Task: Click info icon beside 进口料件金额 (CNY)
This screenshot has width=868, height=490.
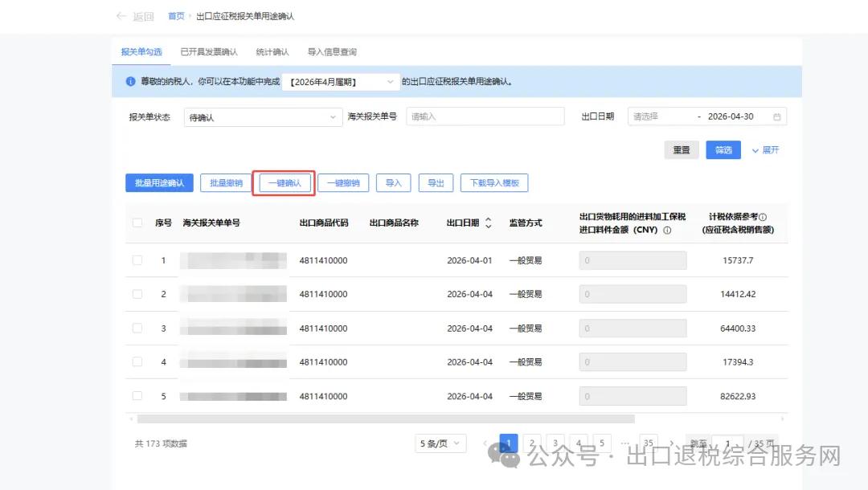Action: coord(667,230)
